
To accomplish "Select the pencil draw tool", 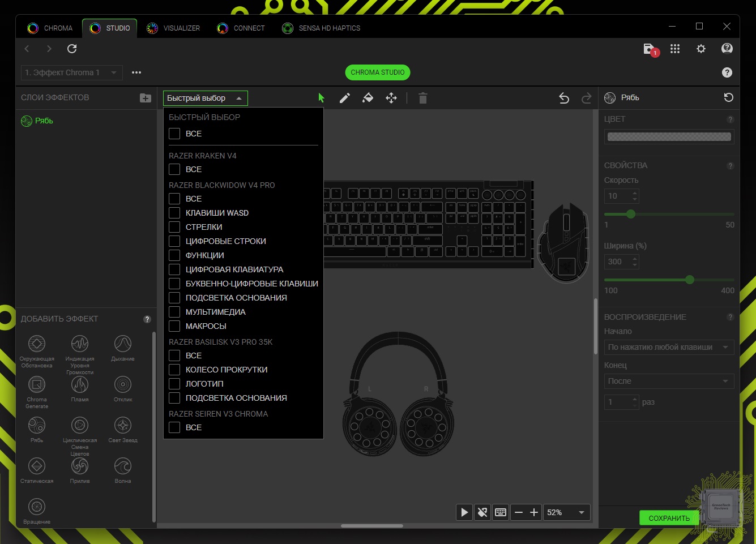I will pyautogui.click(x=344, y=98).
